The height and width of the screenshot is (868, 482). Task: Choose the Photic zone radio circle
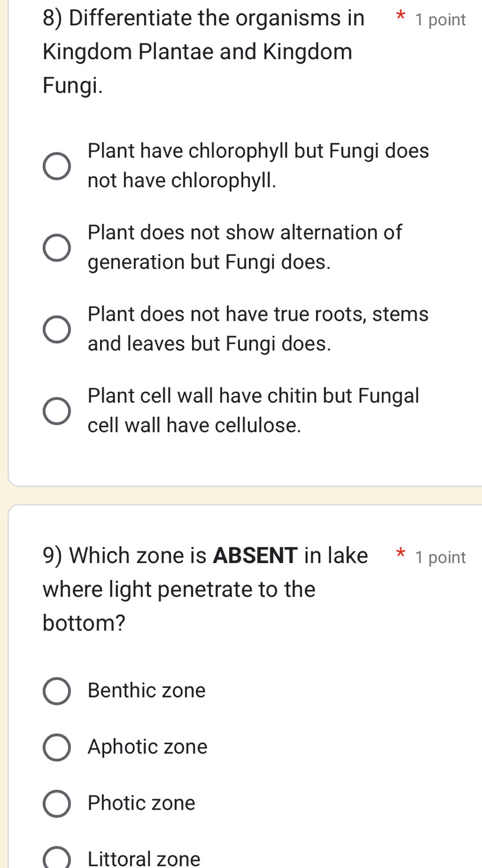[x=57, y=803]
